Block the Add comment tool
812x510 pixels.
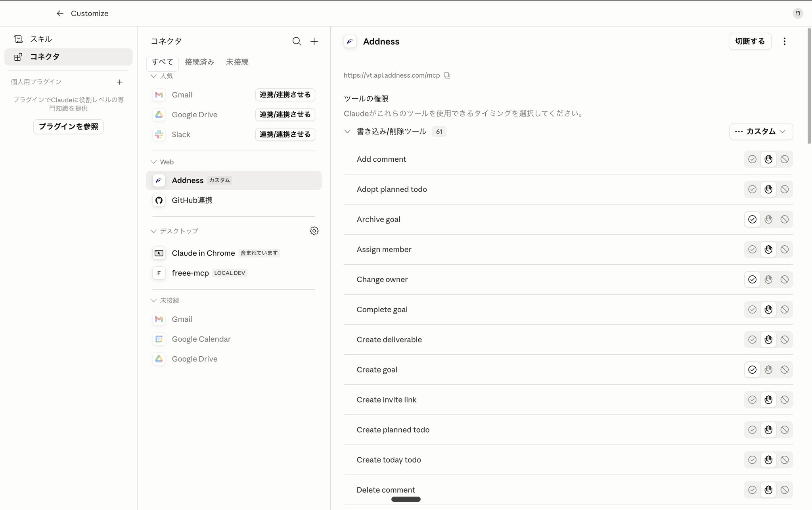click(784, 159)
